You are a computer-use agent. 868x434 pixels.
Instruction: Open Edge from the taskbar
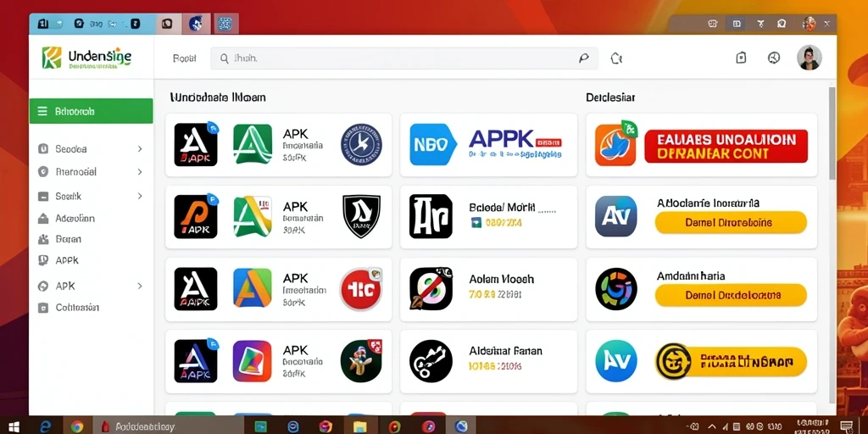point(46,426)
